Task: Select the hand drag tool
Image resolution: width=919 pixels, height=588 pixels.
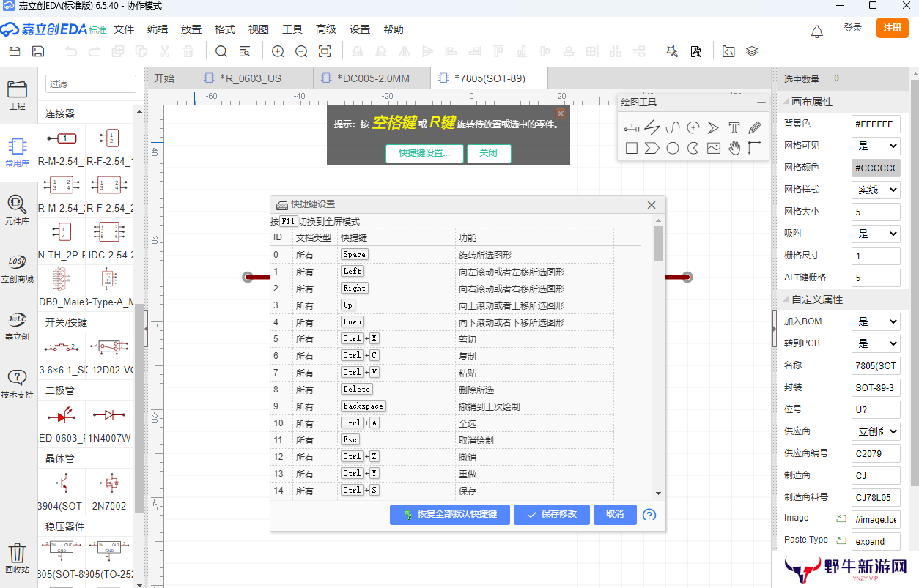Action: (734, 148)
